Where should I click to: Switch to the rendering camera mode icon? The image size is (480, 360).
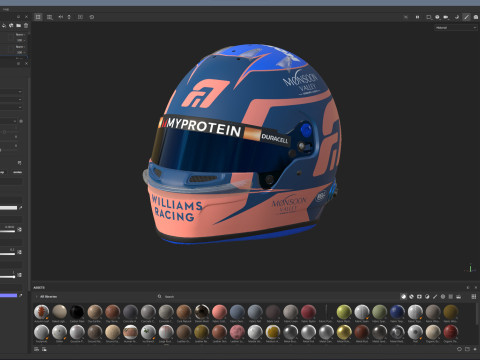(x=476, y=17)
